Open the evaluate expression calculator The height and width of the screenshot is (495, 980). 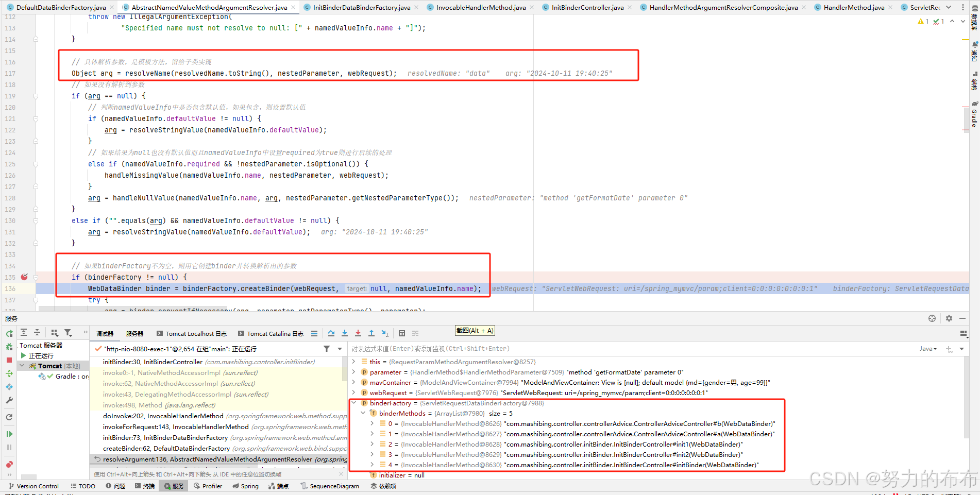tap(402, 333)
